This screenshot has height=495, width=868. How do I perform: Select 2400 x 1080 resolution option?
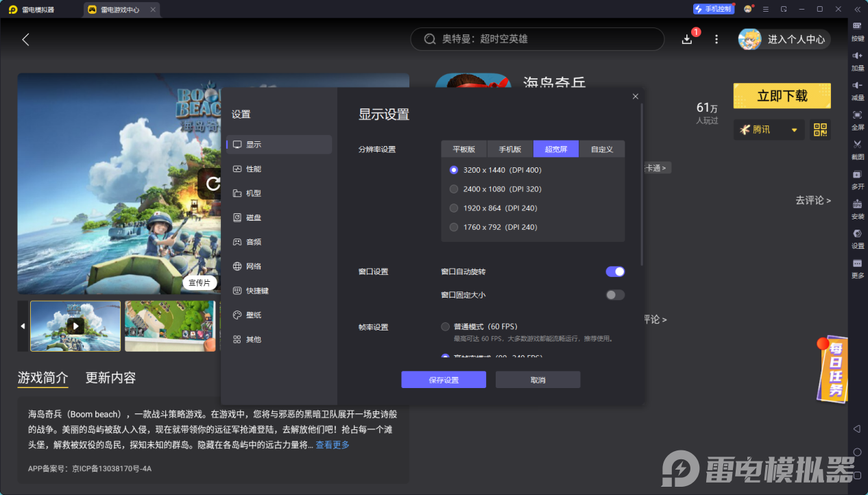click(x=453, y=189)
